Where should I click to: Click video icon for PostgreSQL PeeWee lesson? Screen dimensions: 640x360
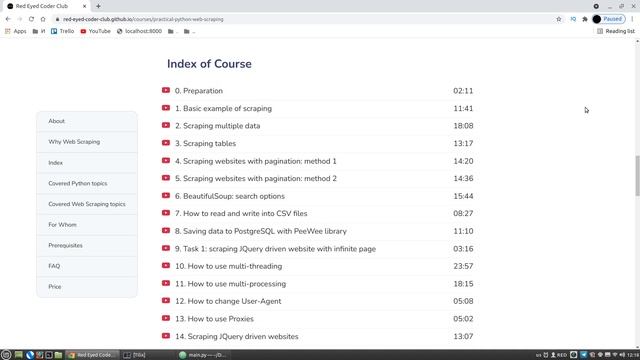tap(166, 231)
